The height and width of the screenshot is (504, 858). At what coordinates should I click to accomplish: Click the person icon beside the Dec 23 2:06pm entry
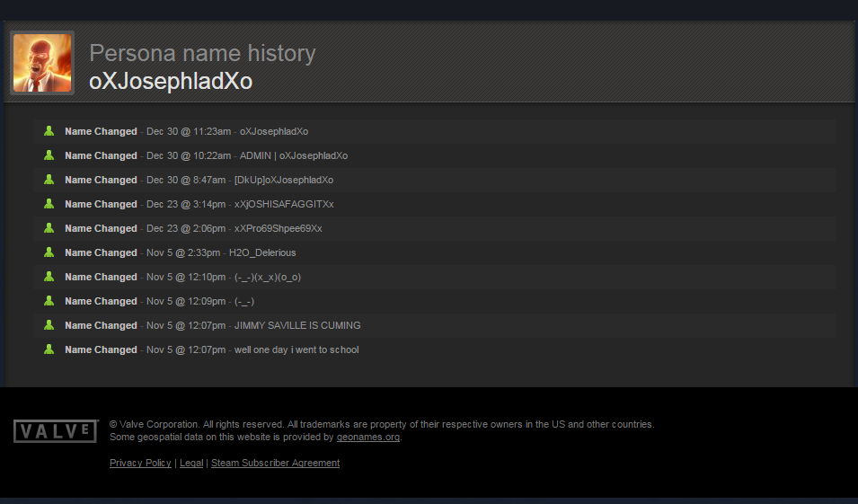pos(49,227)
